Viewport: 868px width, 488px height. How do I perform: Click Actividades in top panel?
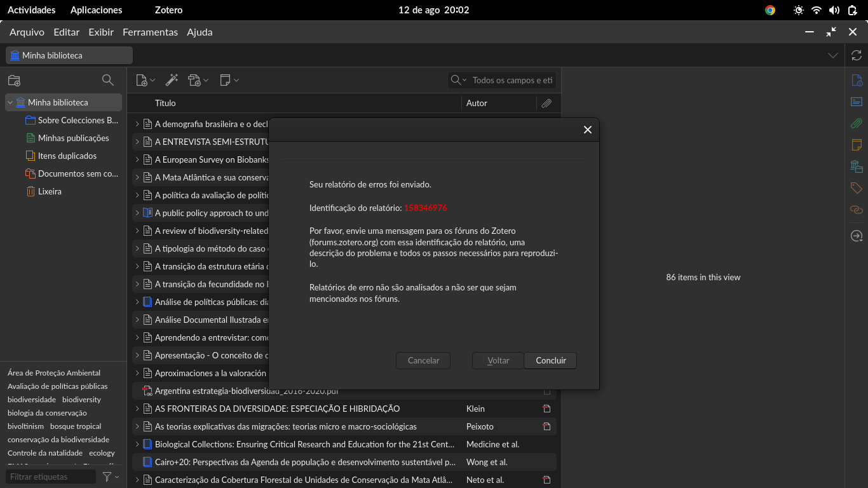[x=31, y=10]
